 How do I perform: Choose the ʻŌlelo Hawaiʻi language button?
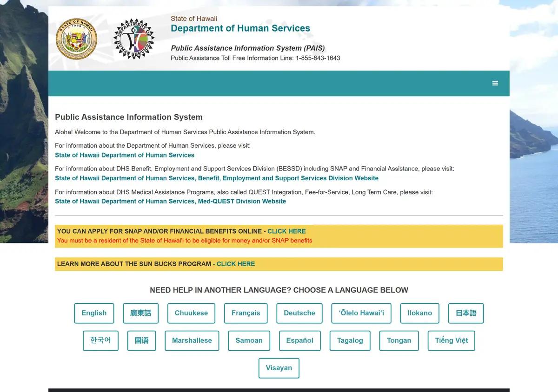361,313
